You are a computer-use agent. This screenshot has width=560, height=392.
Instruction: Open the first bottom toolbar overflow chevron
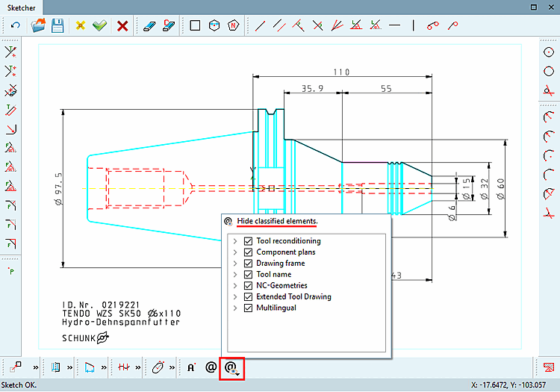click(35, 367)
